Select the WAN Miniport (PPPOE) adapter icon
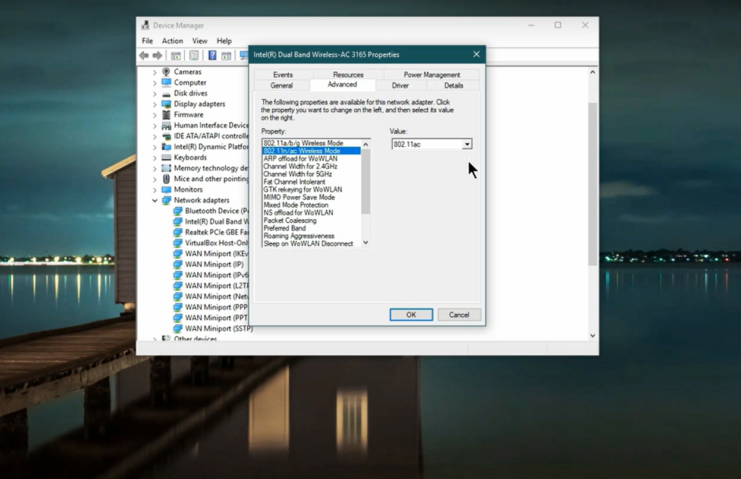This screenshot has width=741, height=479. pyautogui.click(x=178, y=307)
